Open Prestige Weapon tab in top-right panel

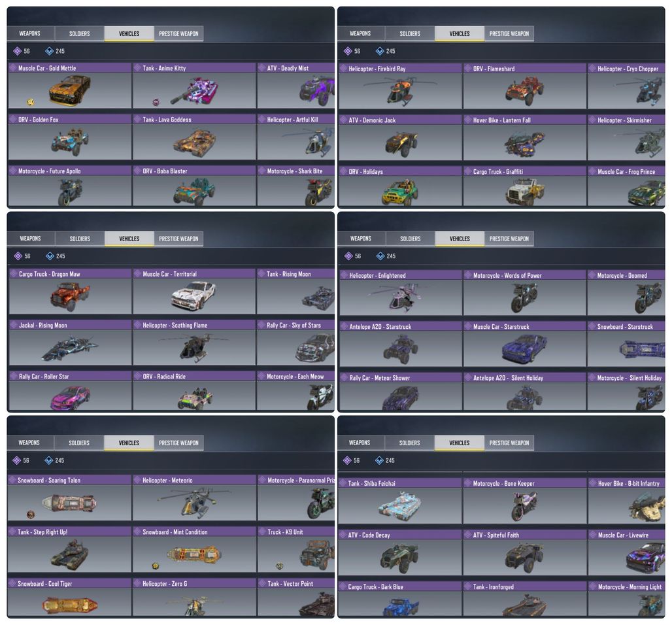click(x=509, y=33)
